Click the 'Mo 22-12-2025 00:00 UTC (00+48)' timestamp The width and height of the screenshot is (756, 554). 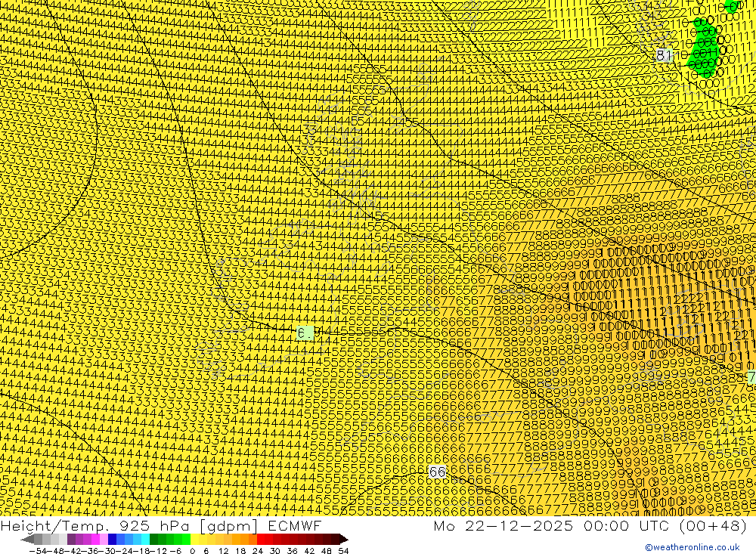point(590,525)
